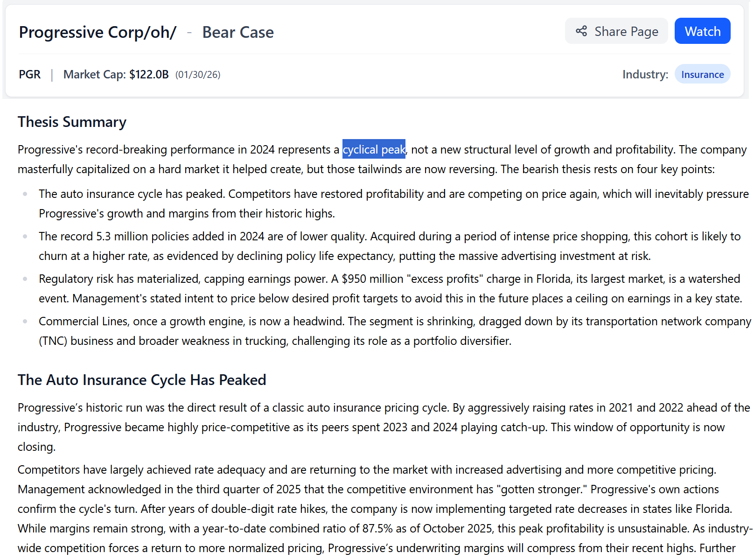Click the Thesis Summary heading

click(71, 122)
